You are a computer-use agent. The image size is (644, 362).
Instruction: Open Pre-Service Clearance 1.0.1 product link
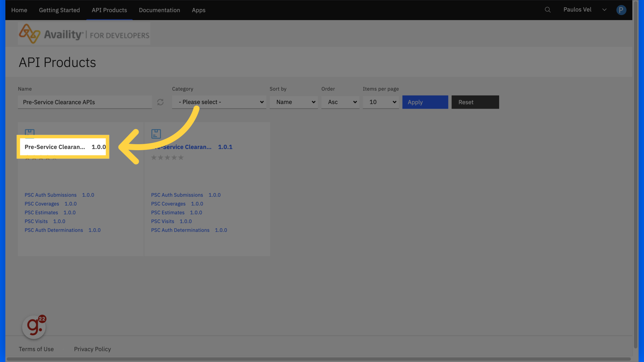(x=192, y=147)
